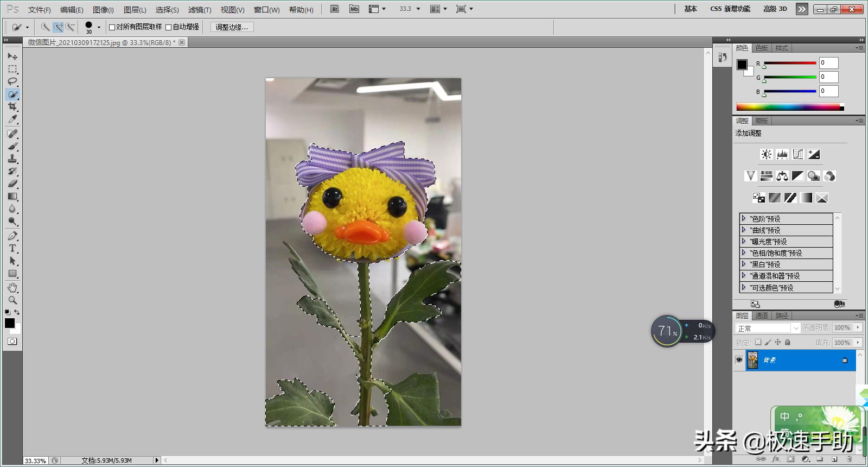This screenshot has height=467, width=868.
Task: Select the Clone Stamp tool
Action: [x=12, y=159]
